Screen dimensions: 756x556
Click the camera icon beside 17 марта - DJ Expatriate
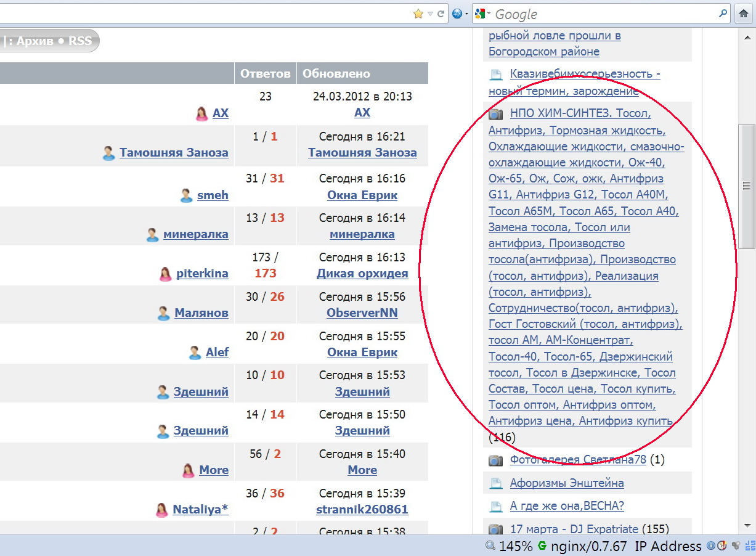pos(496,529)
